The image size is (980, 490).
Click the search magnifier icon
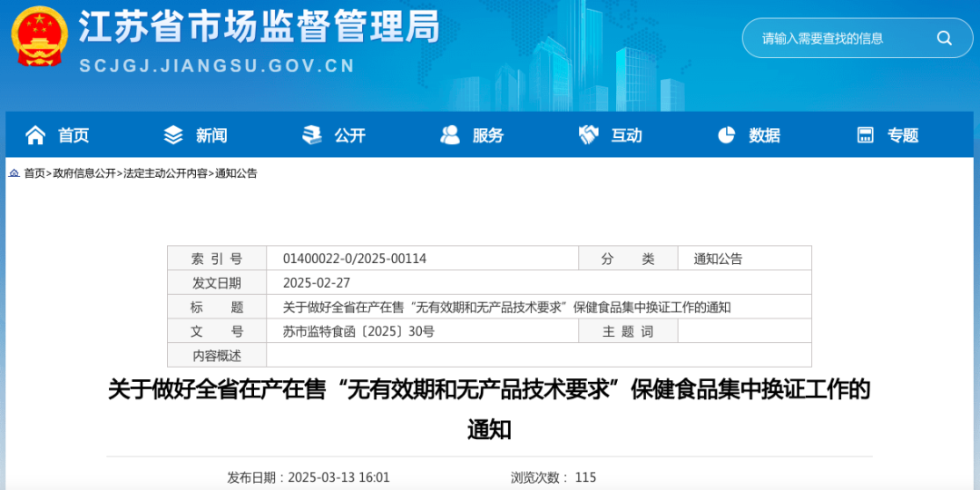click(944, 38)
